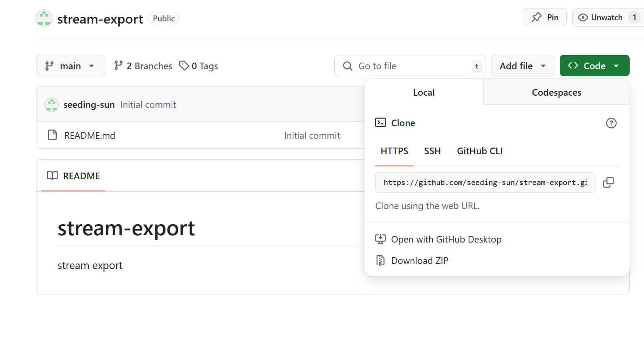Open the main branch dropdown

coord(70,66)
